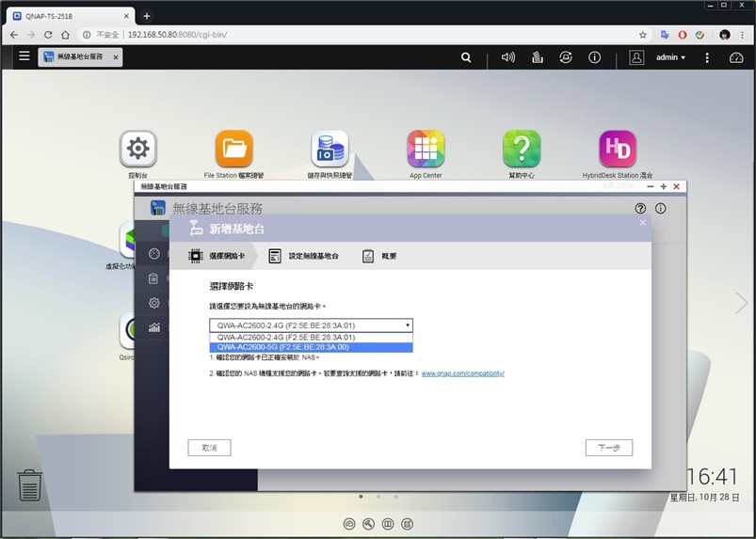756x539 pixels.
Task: Select the QNAP-TS-251B browser tab
Action: click(x=71, y=16)
